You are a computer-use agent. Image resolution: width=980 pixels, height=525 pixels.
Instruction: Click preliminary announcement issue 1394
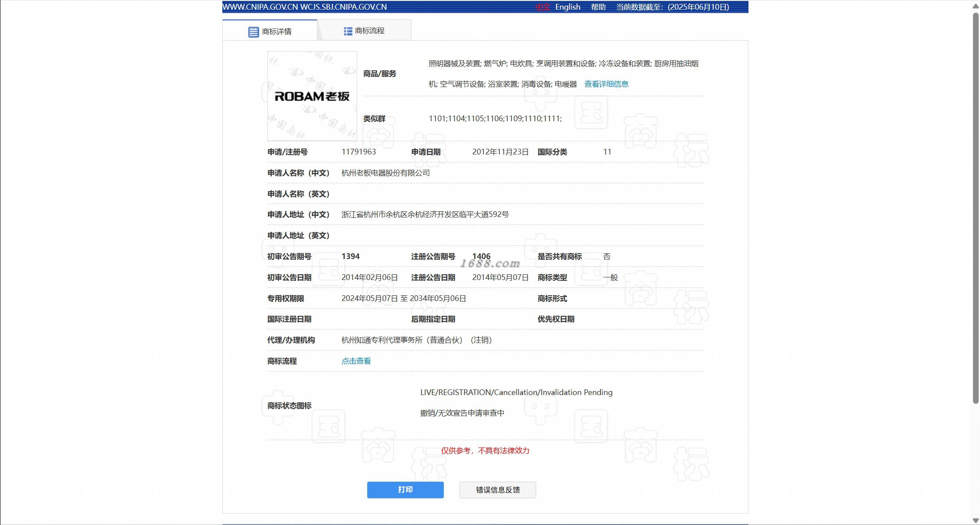[x=351, y=256]
